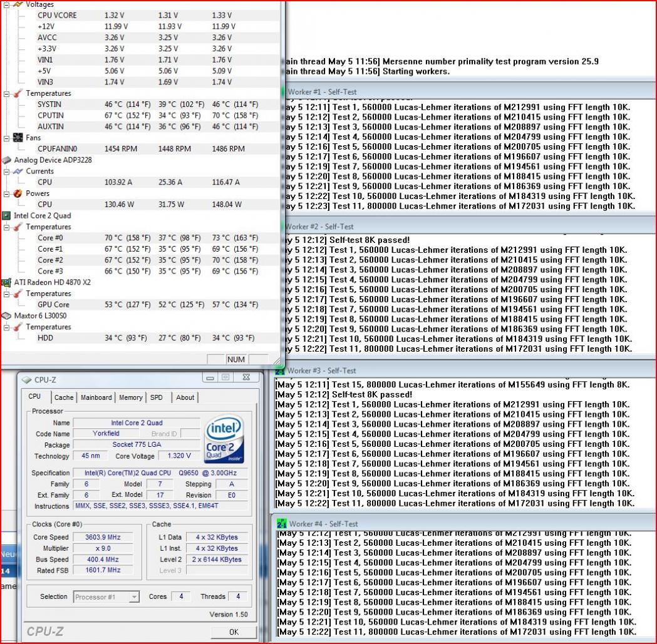The height and width of the screenshot is (644, 657).
Task: Collapse Temperatures under ATI Radeon HD 4870 X2
Action: click(7, 294)
